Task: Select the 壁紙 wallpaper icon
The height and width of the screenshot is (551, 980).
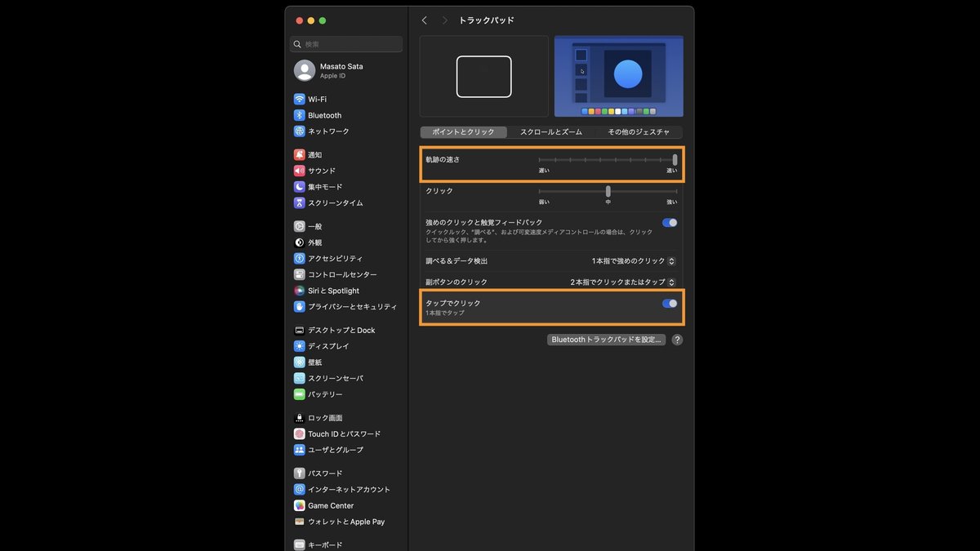Action: click(300, 362)
